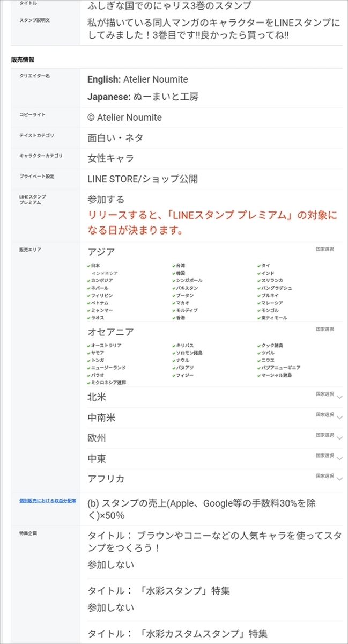Select パラオ in the Oceania list
This screenshot has width=348, height=644.
click(x=96, y=376)
